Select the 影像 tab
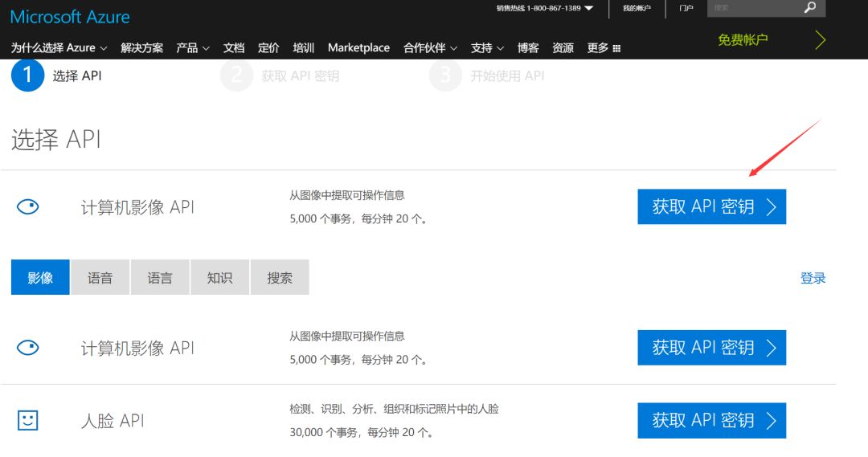This screenshot has height=457, width=868. pos(40,277)
